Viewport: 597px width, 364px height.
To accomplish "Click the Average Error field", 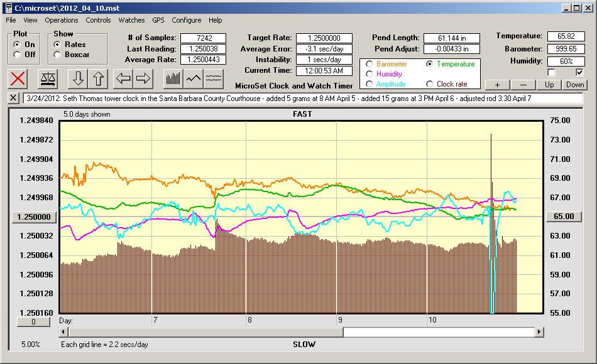I will tap(324, 49).
